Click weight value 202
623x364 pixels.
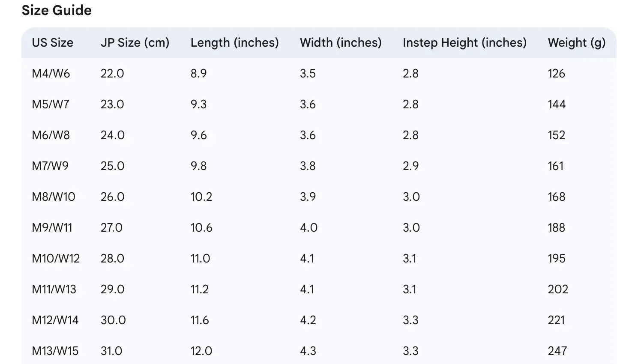click(557, 289)
